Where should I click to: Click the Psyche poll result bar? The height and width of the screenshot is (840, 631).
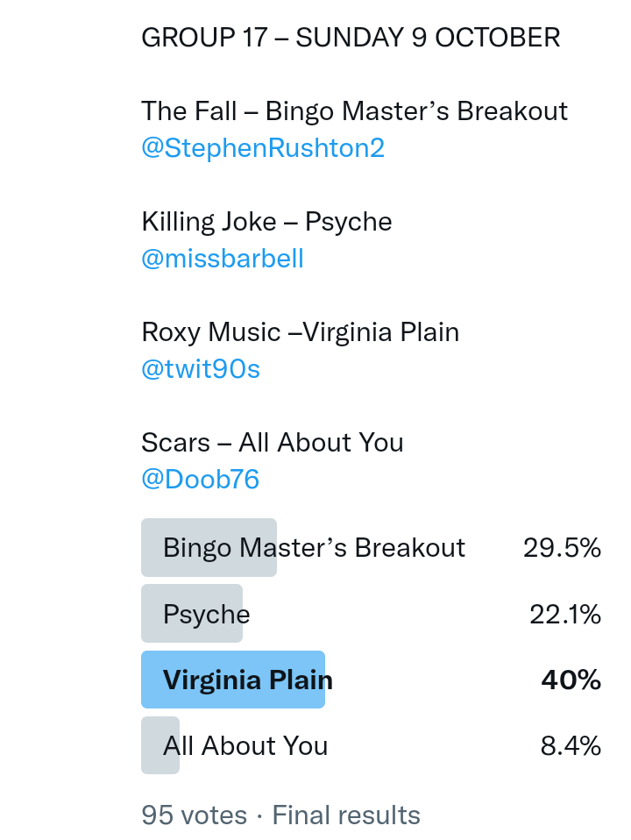[x=207, y=615]
